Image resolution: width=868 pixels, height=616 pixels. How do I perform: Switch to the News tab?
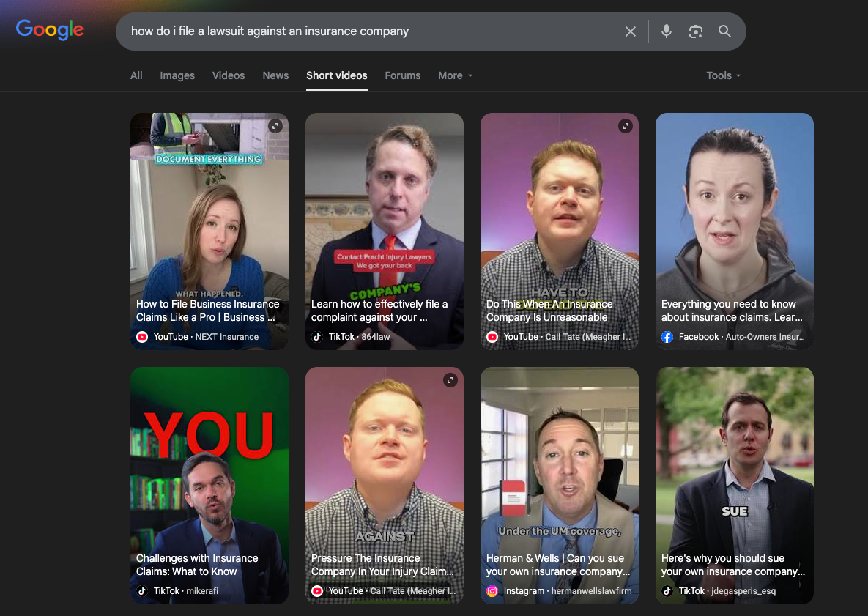pos(275,75)
